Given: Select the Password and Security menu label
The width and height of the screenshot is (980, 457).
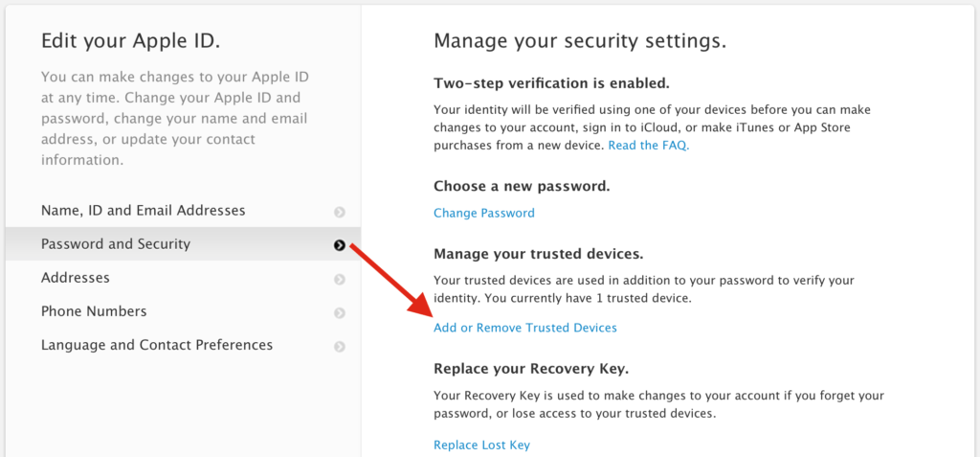Looking at the screenshot, I should pos(116,244).
